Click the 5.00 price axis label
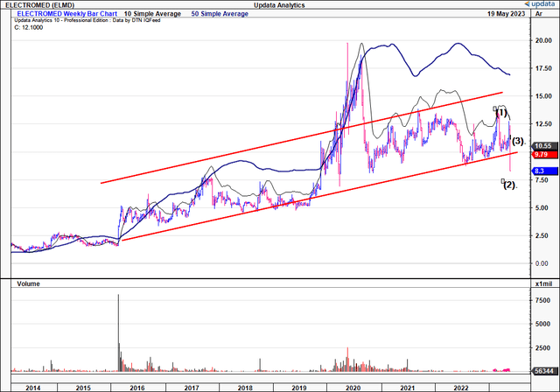Image resolution: width=560 pixels, height=392 pixels. (x=543, y=207)
